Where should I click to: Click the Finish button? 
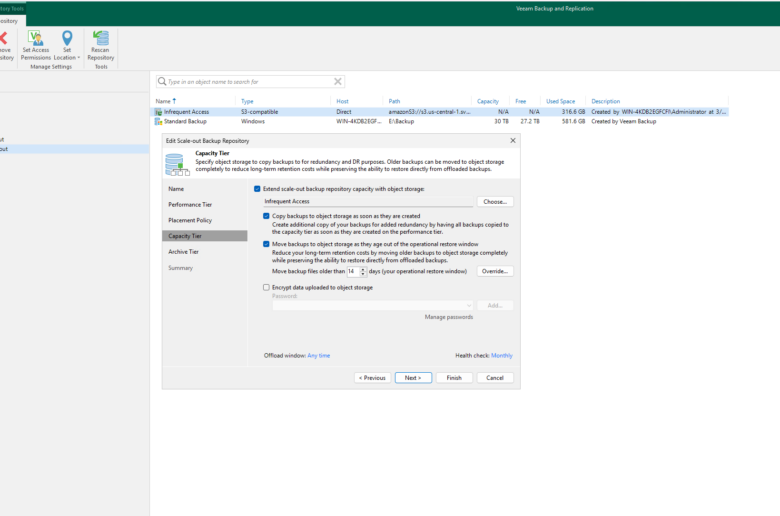point(454,378)
